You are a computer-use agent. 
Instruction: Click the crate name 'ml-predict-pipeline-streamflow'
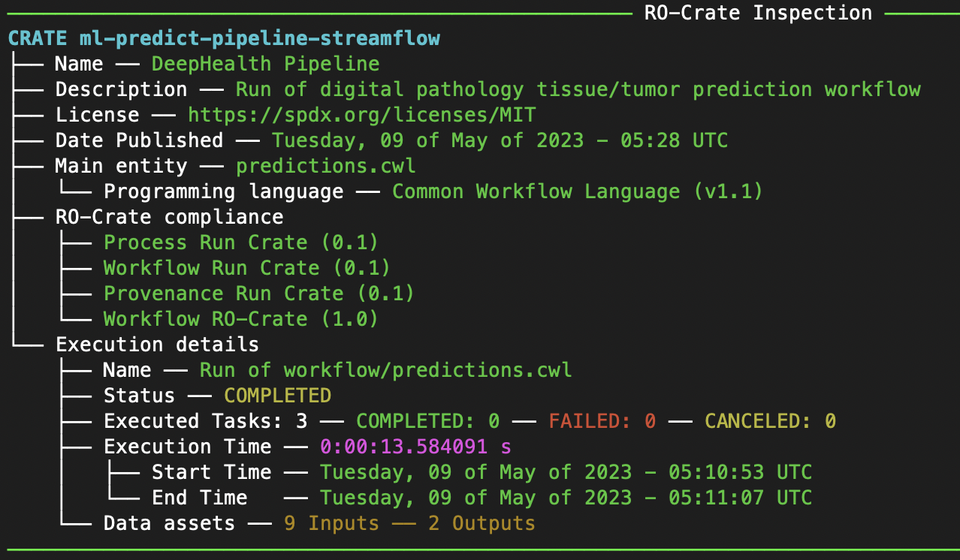coord(260,38)
